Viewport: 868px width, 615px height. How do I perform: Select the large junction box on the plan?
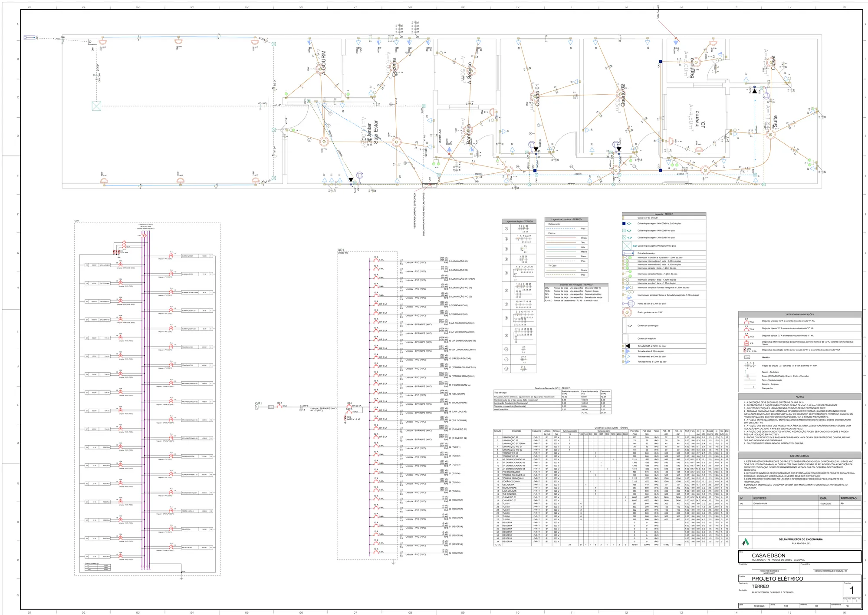tap(96, 106)
